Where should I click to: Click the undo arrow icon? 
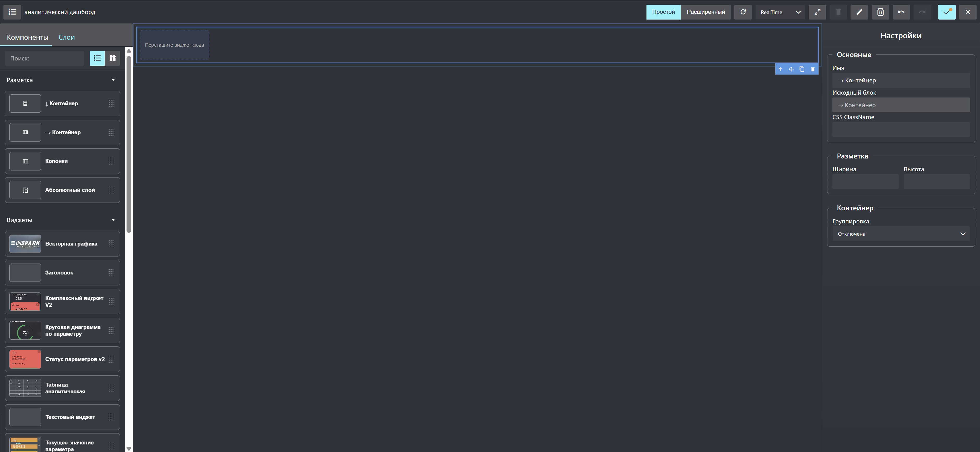pyautogui.click(x=901, y=12)
